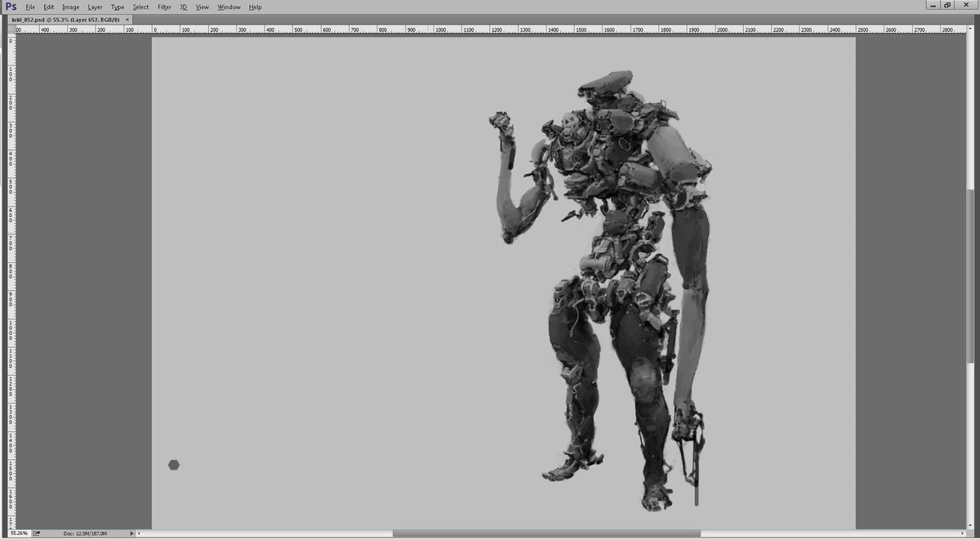The height and width of the screenshot is (540, 980).
Task: Open the Type menu
Action: [x=118, y=7]
